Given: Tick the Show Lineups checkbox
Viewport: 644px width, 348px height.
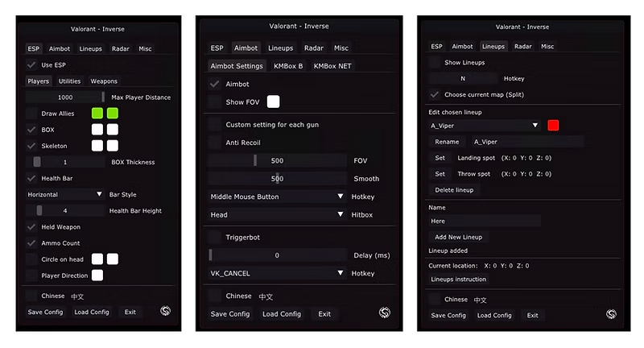Looking at the screenshot, I should (x=435, y=62).
